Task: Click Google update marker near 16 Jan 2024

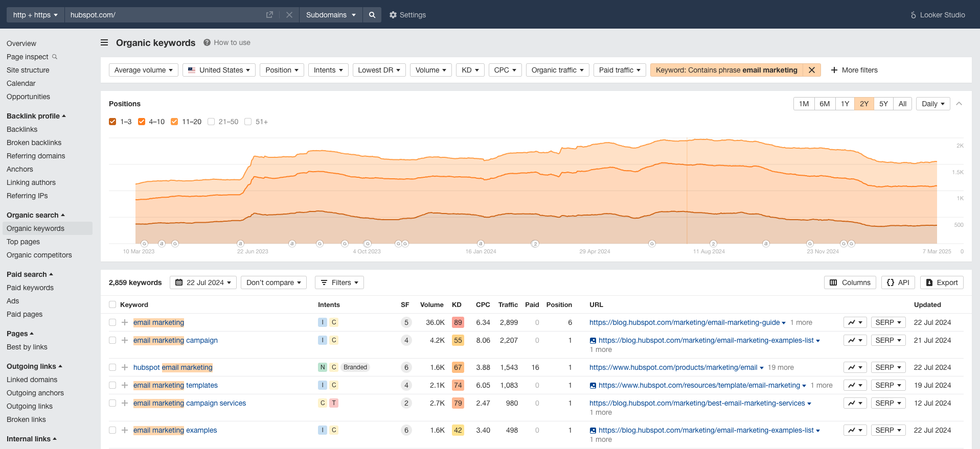Action: 480,244
